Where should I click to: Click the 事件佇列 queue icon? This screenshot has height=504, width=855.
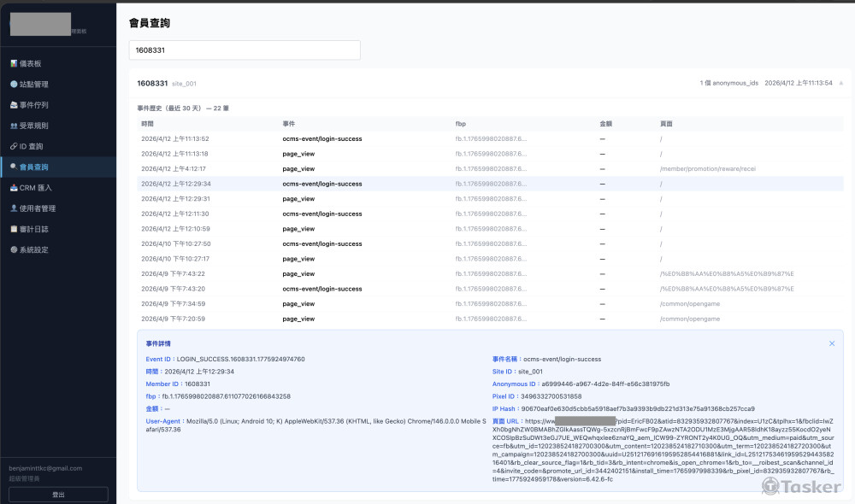point(14,105)
